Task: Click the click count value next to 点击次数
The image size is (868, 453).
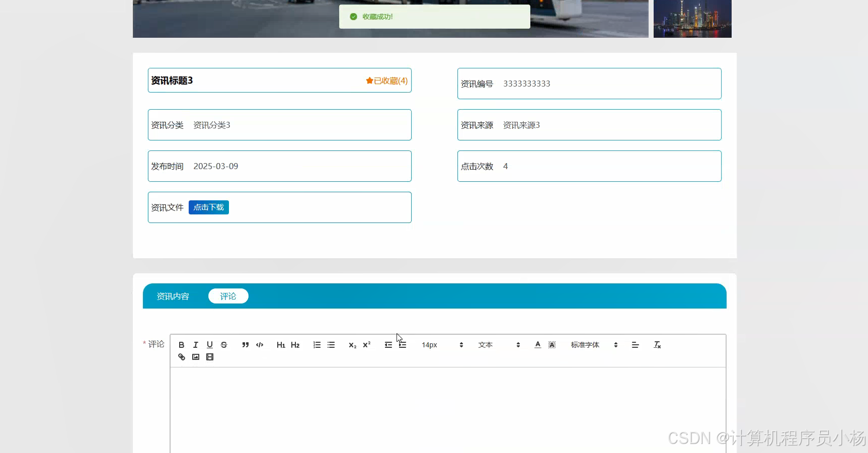Action: pyautogui.click(x=506, y=166)
